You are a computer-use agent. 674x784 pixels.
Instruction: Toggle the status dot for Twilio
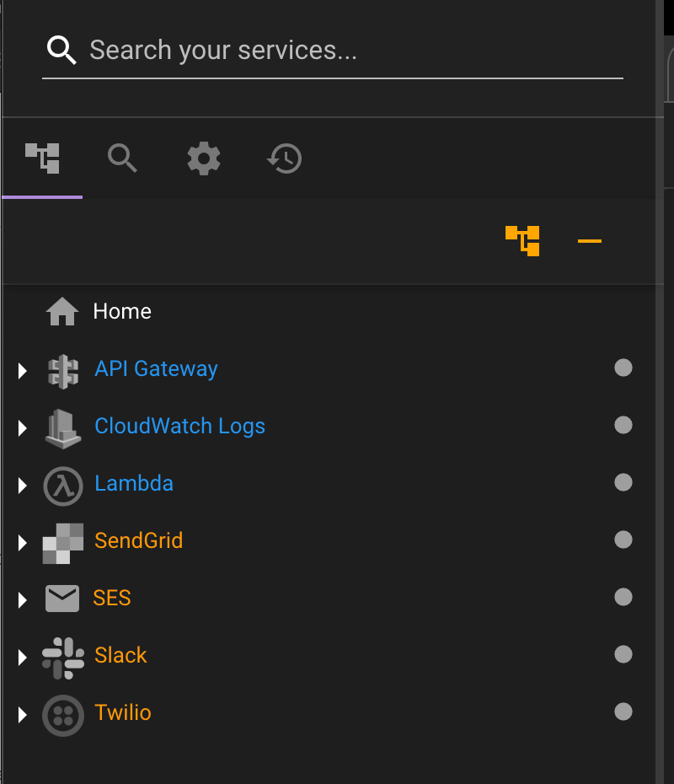pyautogui.click(x=623, y=712)
